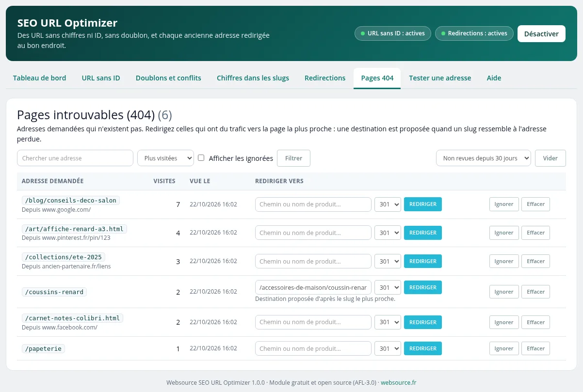This screenshot has height=392, width=583.
Task: Click Effacer for /papeterie
Action: pos(536,348)
